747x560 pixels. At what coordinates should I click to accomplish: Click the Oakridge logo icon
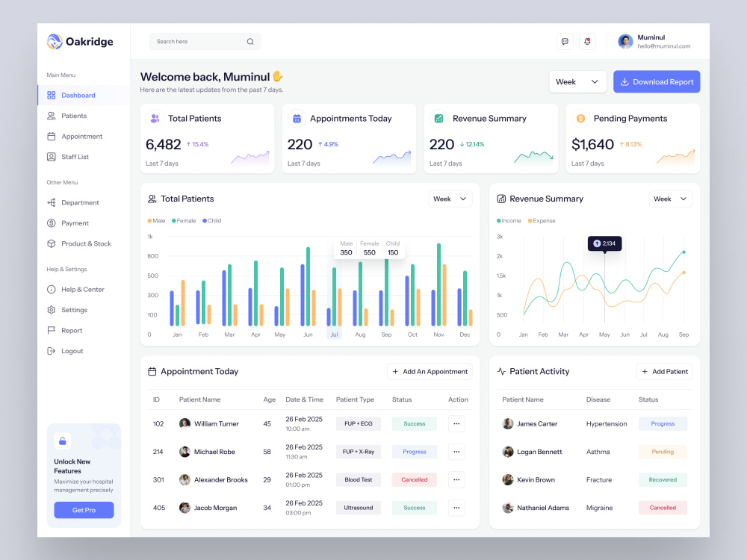[55, 41]
